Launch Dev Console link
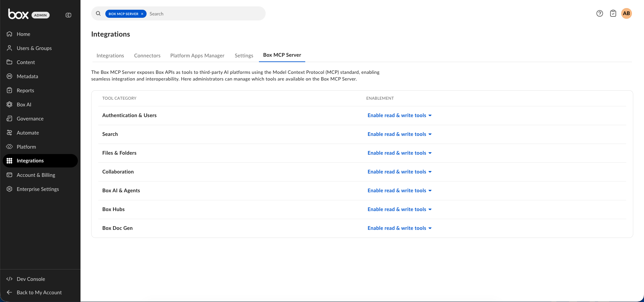Screen dimensions: 644x302 40,279
